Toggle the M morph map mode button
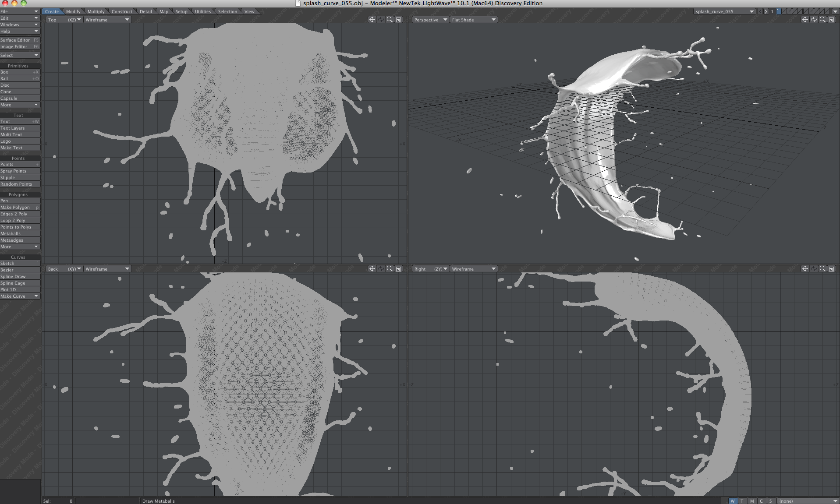 tap(752, 501)
